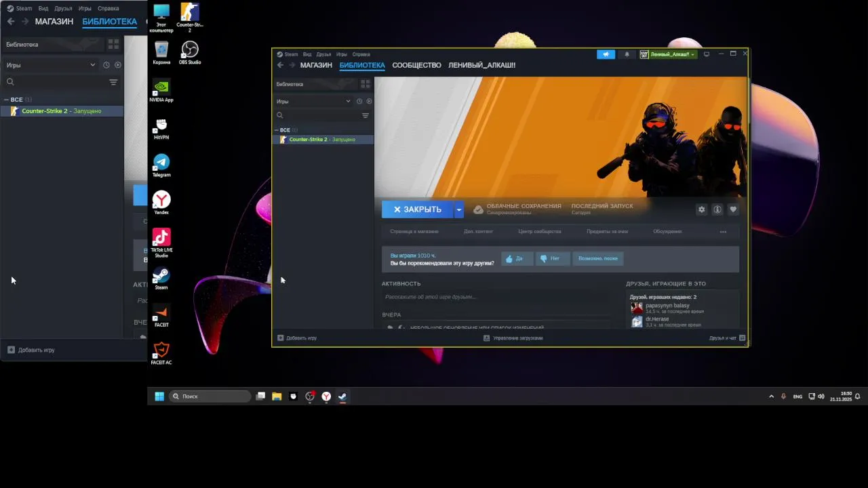Go forward in front Steam window navigation
Image resolution: width=868 pixels, height=488 pixels.
tap(292, 65)
